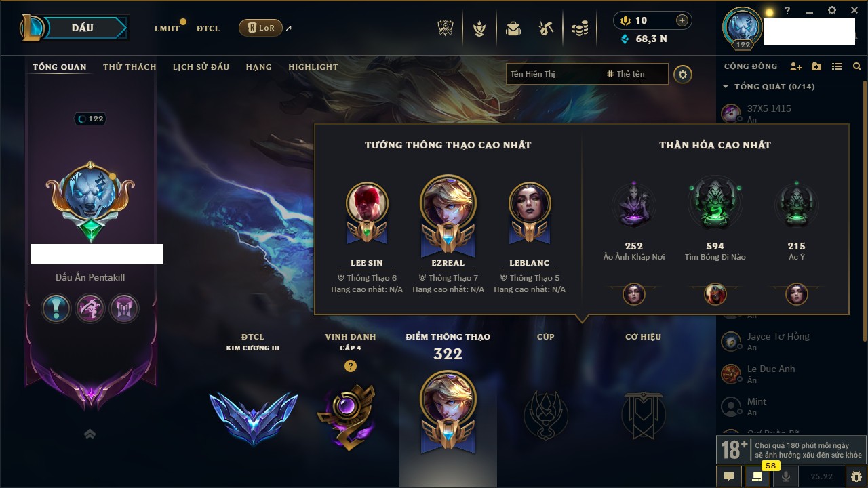This screenshot has width=868, height=488.
Task: Open friend list view options icon
Action: (x=837, y=67)
